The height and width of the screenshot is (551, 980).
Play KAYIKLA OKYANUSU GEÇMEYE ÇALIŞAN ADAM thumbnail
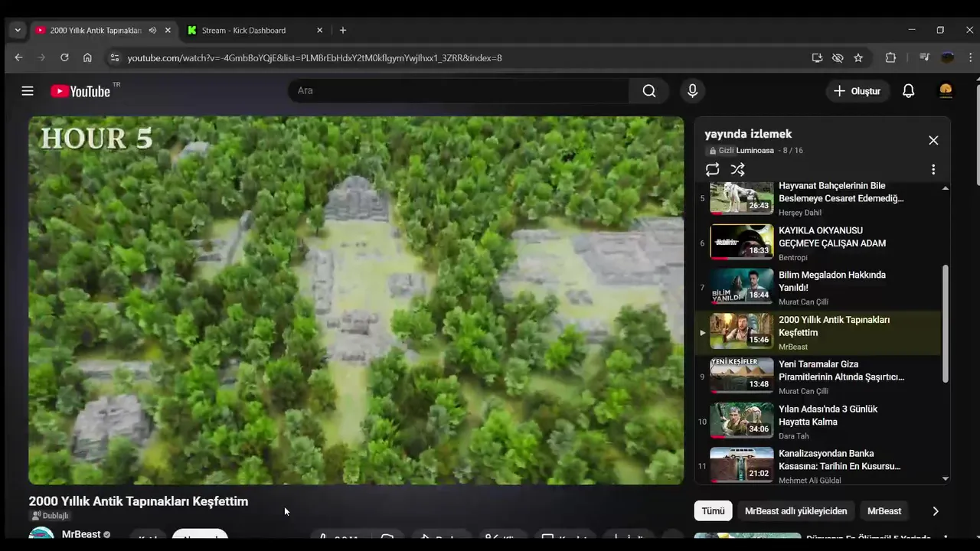(741, 242)
